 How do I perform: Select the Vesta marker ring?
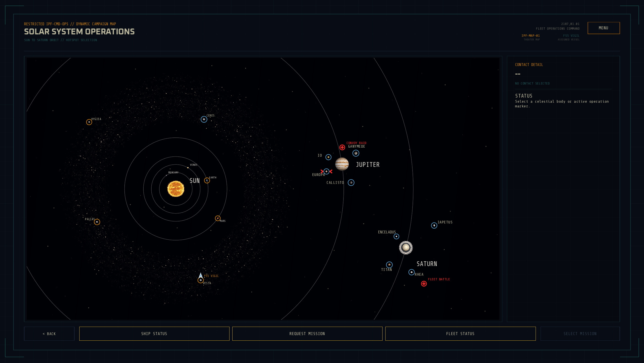(201, 280)
